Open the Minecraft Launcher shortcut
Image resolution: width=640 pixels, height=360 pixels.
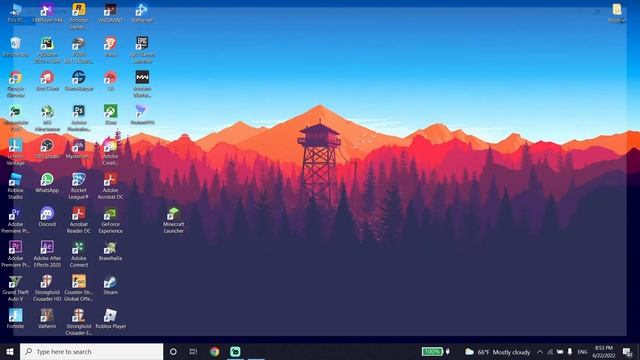pos(173,220)
